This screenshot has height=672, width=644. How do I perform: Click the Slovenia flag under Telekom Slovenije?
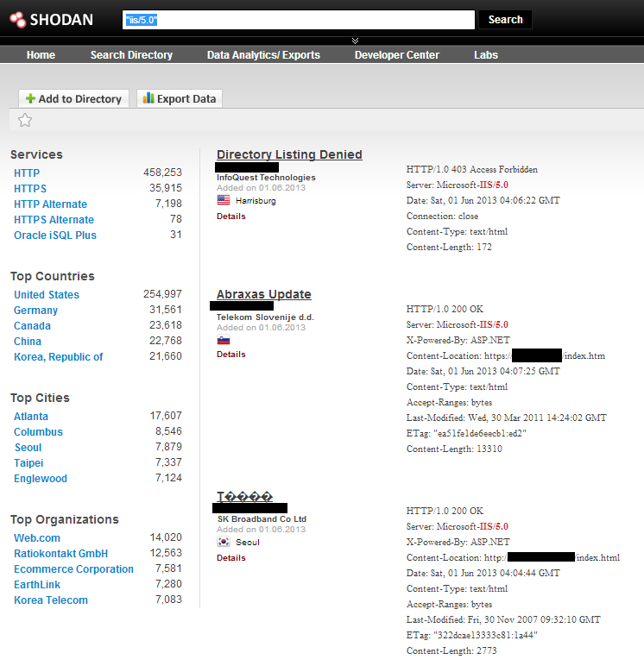pyautogui.click(x=224, y=340)
